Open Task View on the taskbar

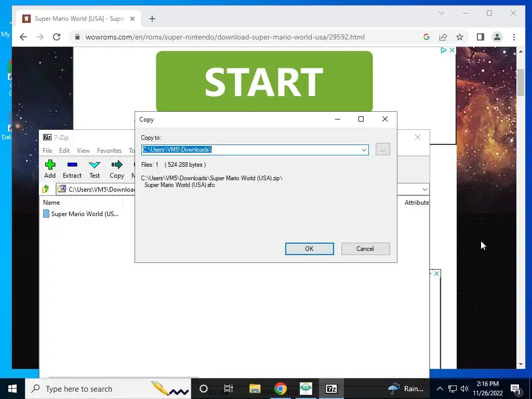(x=229, y=389)
